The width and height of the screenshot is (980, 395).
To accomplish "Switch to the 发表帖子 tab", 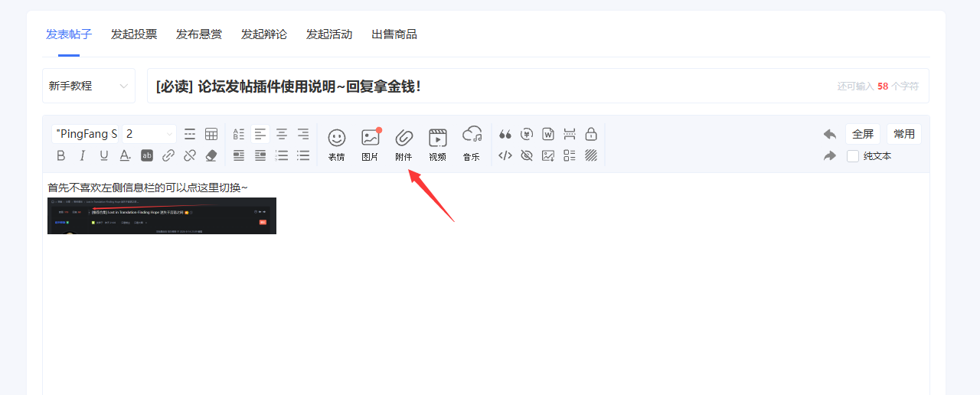I will click(x=69, y=34).
